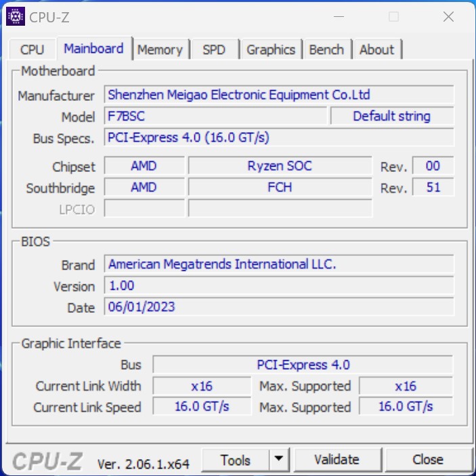Go to the SPD tab

pos(215,49)
